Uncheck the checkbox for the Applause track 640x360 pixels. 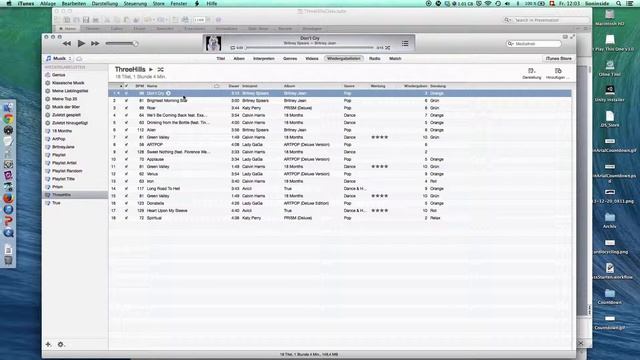pyautogui.click(x=126, y=159)
